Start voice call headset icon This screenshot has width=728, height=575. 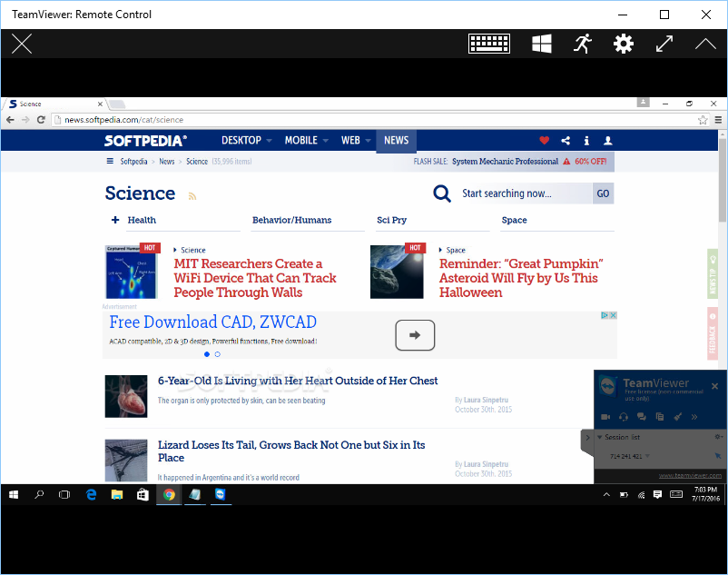click(x=624, y=417)
